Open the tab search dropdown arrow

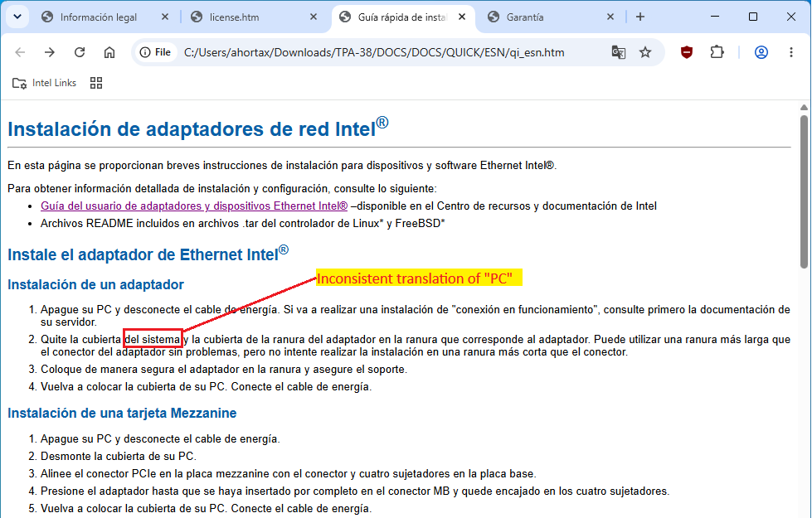tap(17, 17)
